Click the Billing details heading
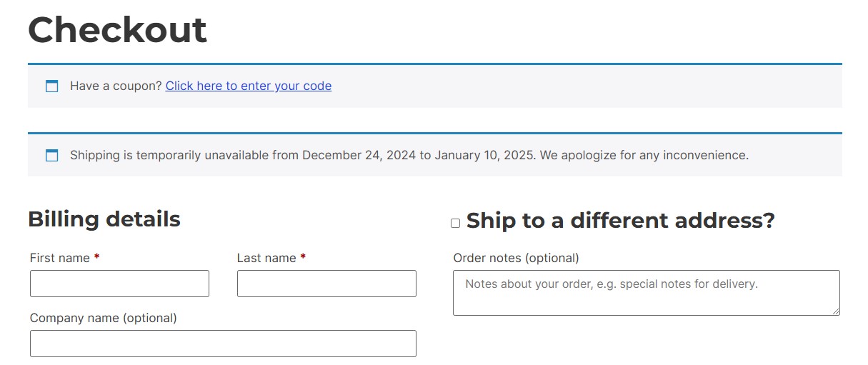The image size is (868, 365). [x=104, y=219]
